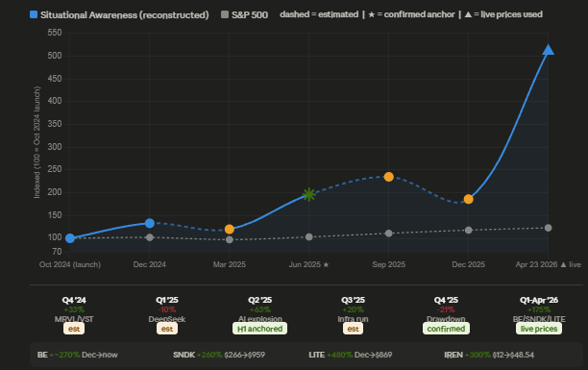The width and height of the screenshot is (588, 370).
Task: Click the 'est' badge under Q3 '25
Action: point(353,329)
